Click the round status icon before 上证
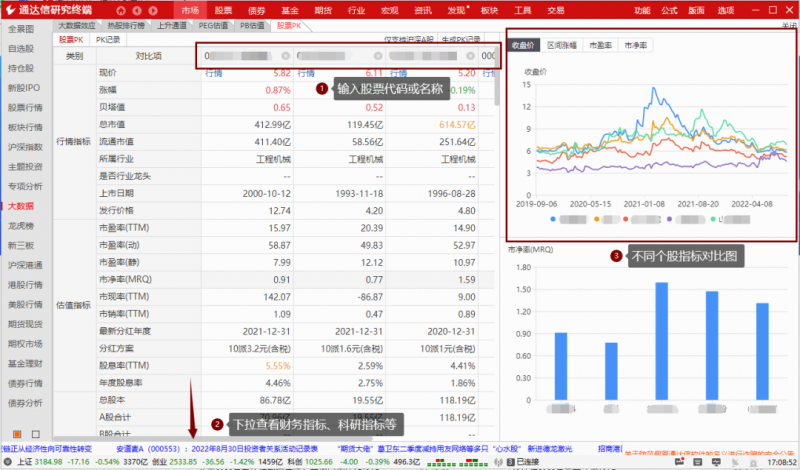 (8, 462)
